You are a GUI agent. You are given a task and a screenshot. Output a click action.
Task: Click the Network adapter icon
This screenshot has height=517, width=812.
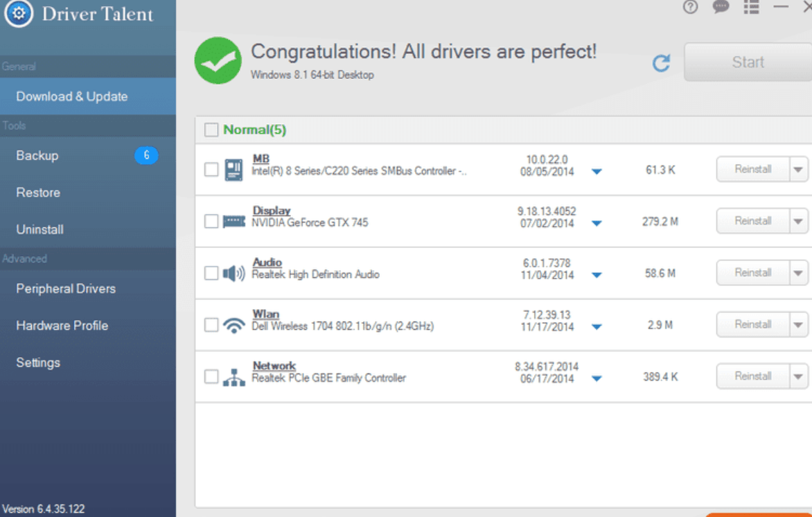[234, 377]
